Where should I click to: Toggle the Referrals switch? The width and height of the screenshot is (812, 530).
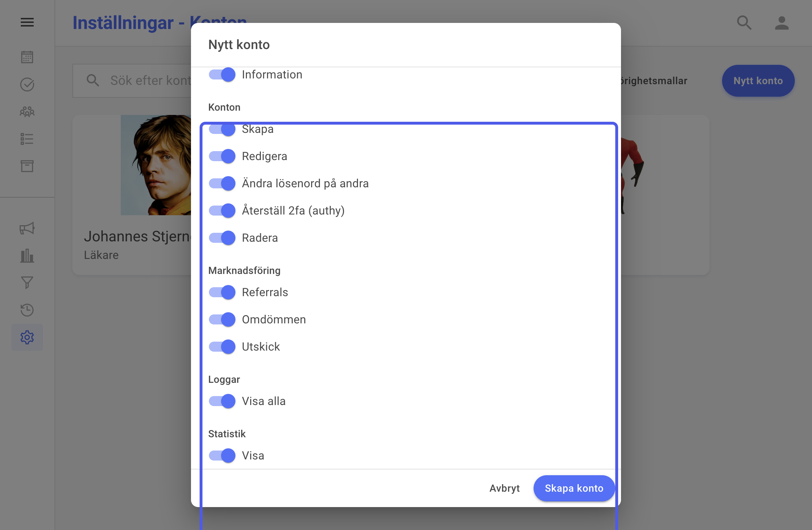[x=222, y=292]
